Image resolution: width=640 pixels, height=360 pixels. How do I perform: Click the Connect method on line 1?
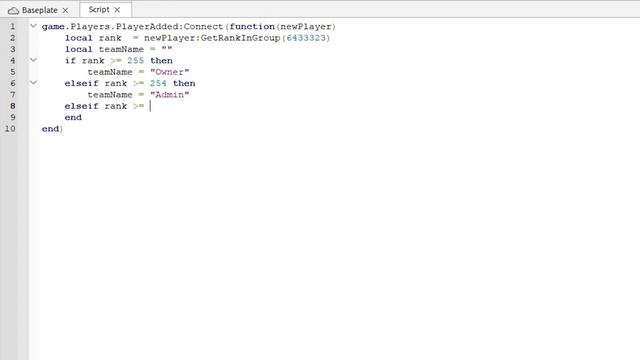point(203,27)
